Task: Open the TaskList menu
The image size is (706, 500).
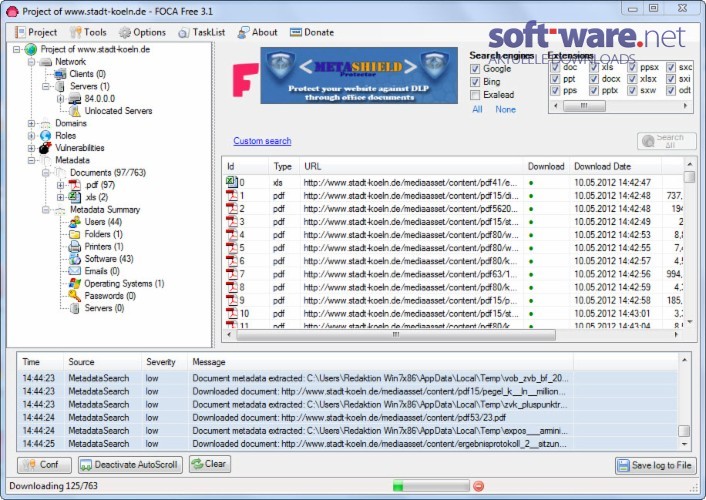Action: pyautogui.click(x=202, y=32)
